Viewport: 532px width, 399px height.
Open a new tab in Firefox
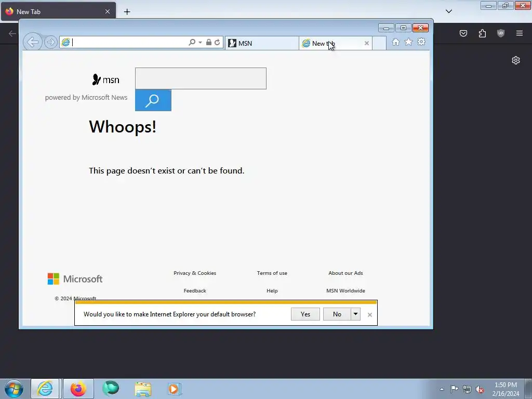127,12
